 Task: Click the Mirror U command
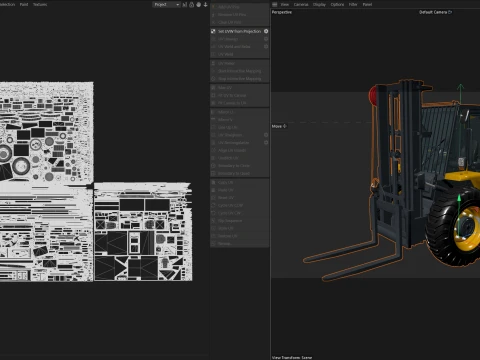tap(240, 112)
